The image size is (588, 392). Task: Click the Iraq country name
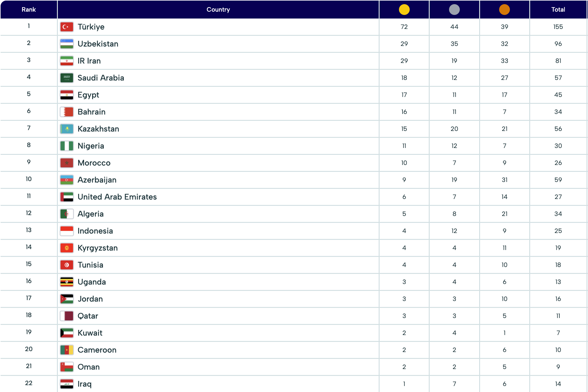point(84,384)
